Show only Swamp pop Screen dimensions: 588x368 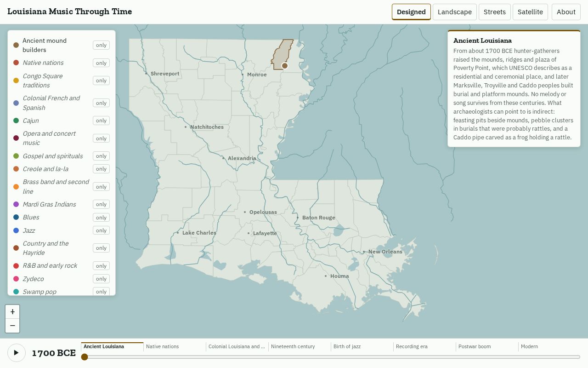coord(101,292)
